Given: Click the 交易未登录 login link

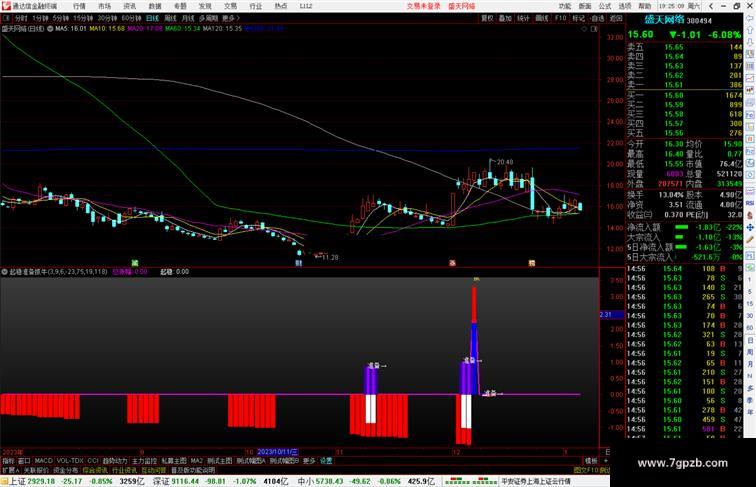Looking at the screenshot, I should [423, 6].
